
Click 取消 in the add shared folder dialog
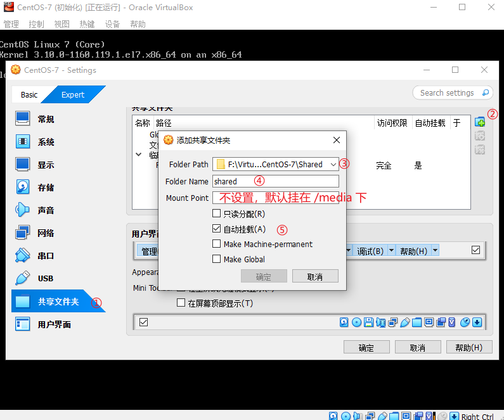coord(315,276)
